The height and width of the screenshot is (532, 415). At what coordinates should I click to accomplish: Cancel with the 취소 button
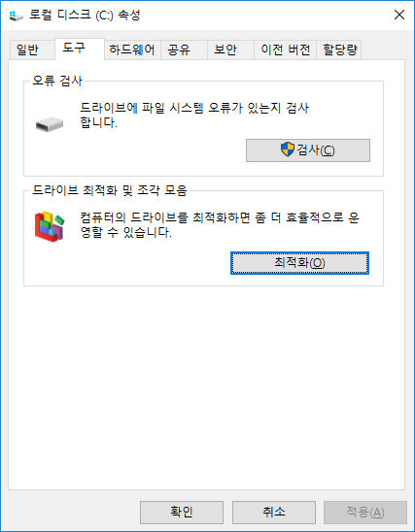pyautogui.click(x=274, y=512)
